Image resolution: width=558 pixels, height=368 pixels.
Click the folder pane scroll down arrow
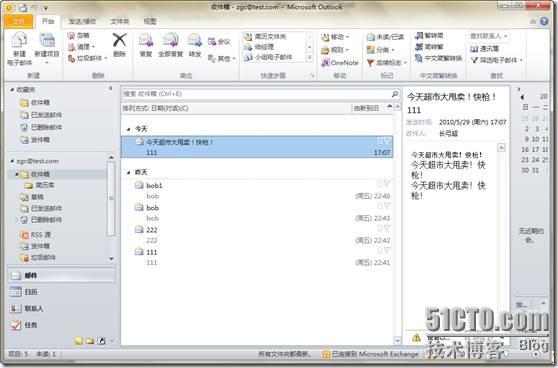(x=111, y=259)
